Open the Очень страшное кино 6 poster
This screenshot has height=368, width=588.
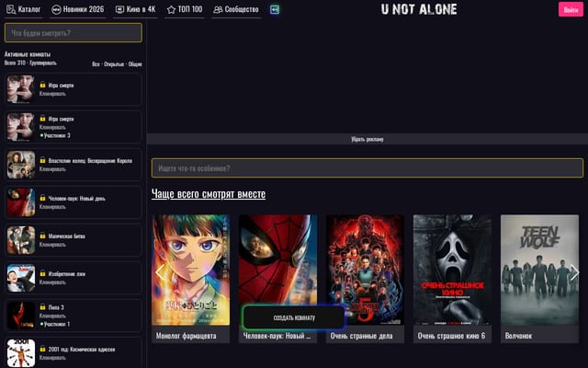(x=452, y=270)
